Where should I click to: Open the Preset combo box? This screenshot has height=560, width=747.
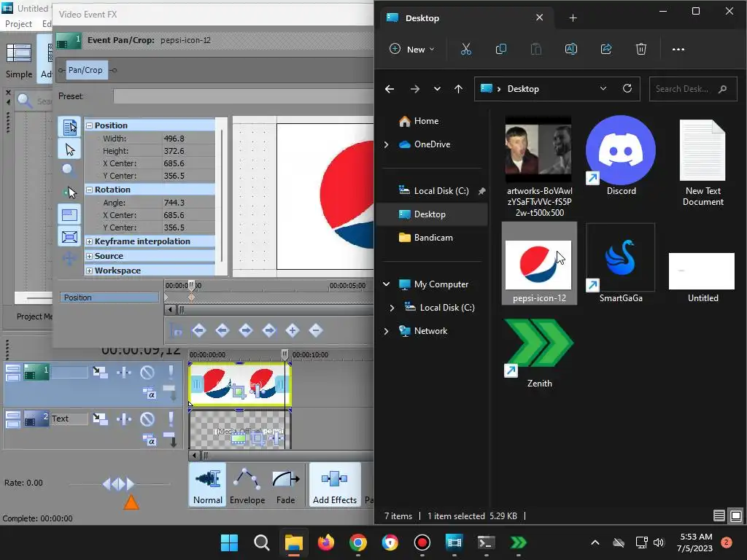pyautogui.click(x=243, y=96)
